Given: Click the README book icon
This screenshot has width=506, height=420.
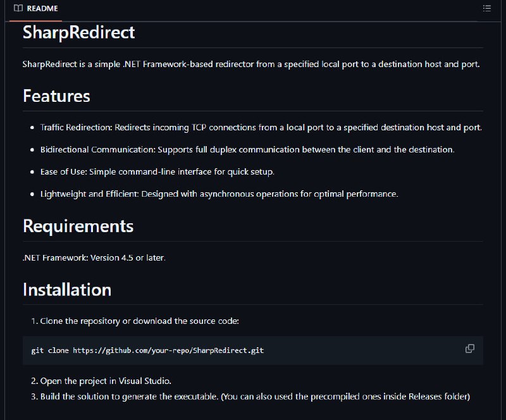Looking at the screenshot, I should [18, 8].
